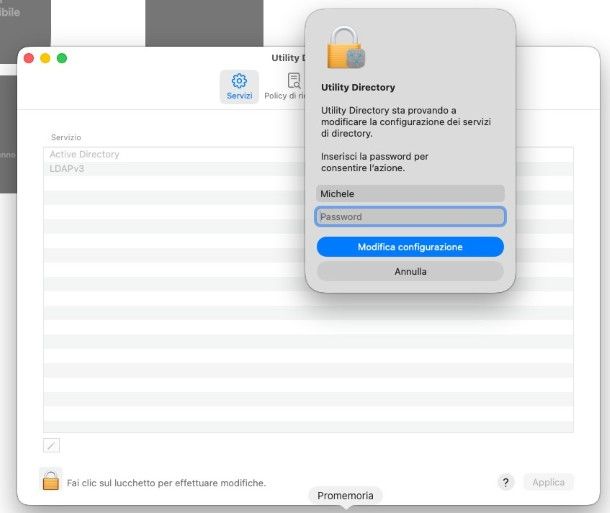610x513 pixels.
Task: Open help with the question mark button
Action: pos(506,482)
